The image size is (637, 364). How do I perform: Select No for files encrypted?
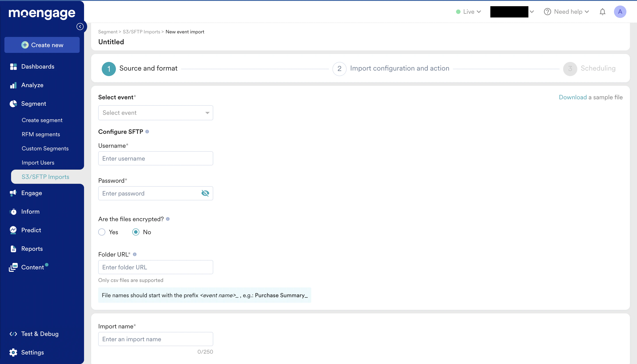pos(136,232)
